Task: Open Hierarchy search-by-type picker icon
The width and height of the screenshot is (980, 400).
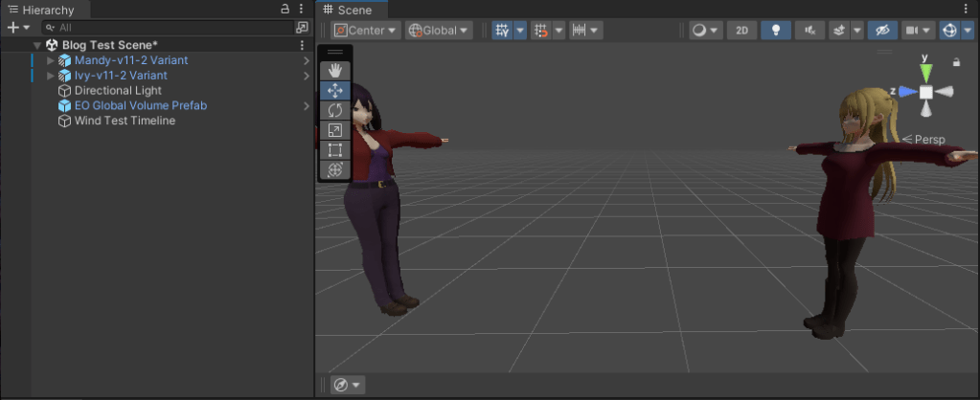Action: point(302,28)
